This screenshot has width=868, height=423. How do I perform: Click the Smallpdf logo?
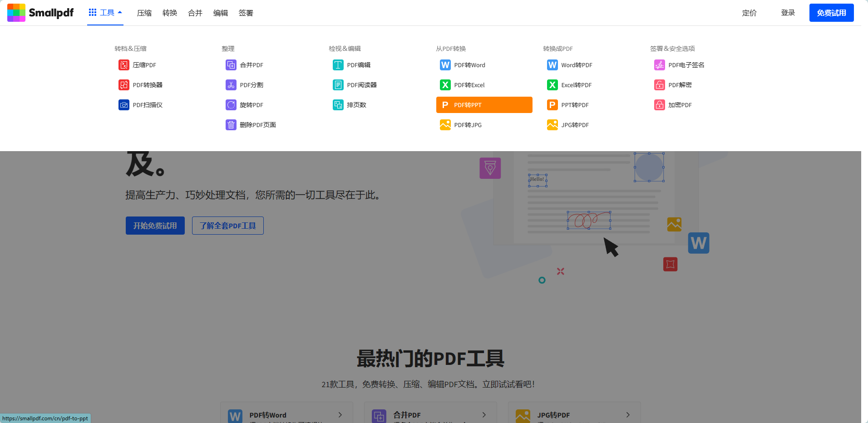coord(40,13)
